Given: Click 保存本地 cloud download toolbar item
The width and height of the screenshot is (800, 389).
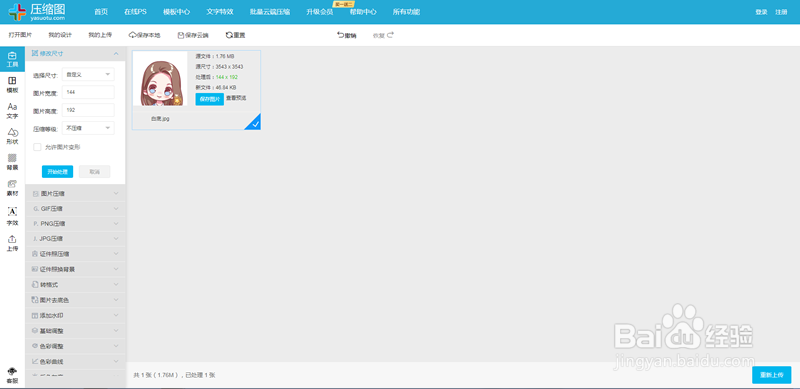Looking at the screenshot, I should [x=144, y=35].
